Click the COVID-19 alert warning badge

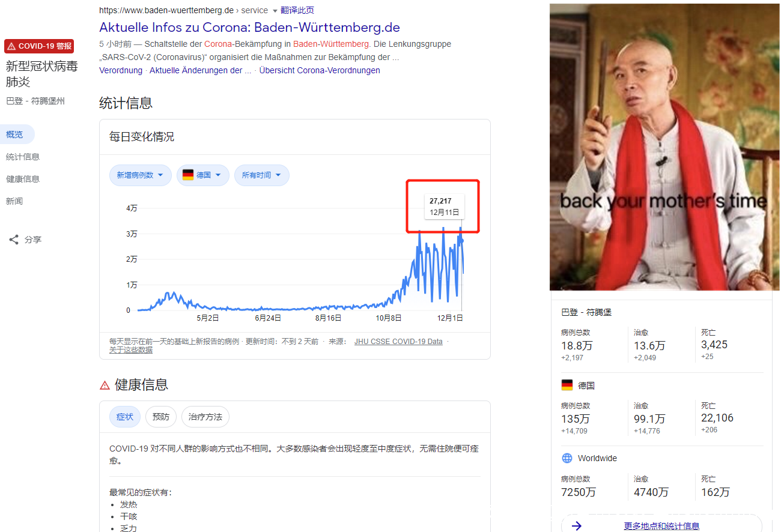pos(39,46)
